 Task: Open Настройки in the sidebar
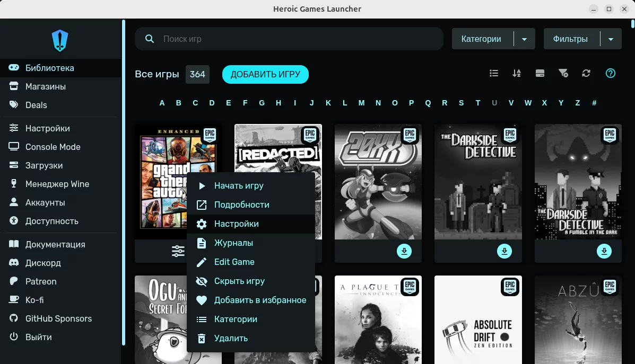coord(60,128)
